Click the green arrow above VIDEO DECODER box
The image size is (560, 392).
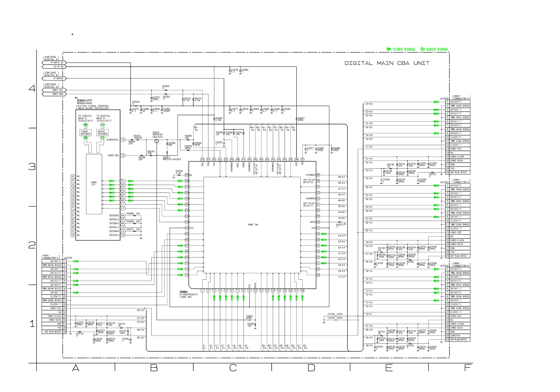click(85, 126)
